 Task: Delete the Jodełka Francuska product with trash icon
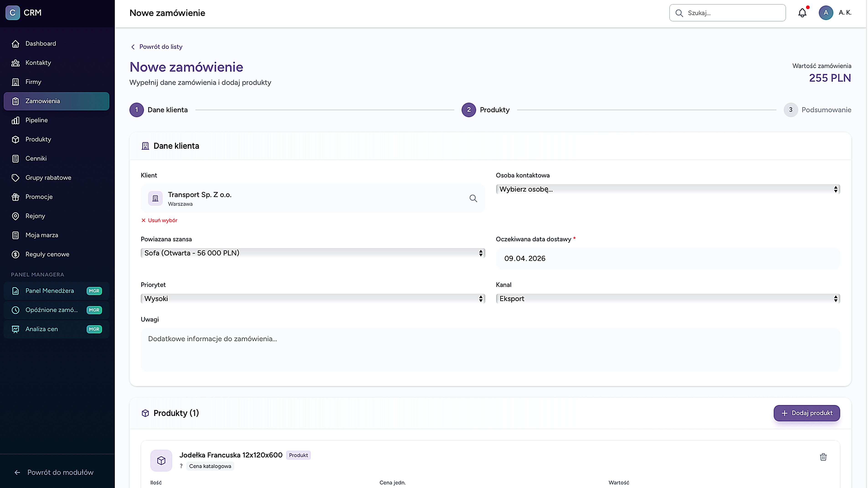click(823, 457)
